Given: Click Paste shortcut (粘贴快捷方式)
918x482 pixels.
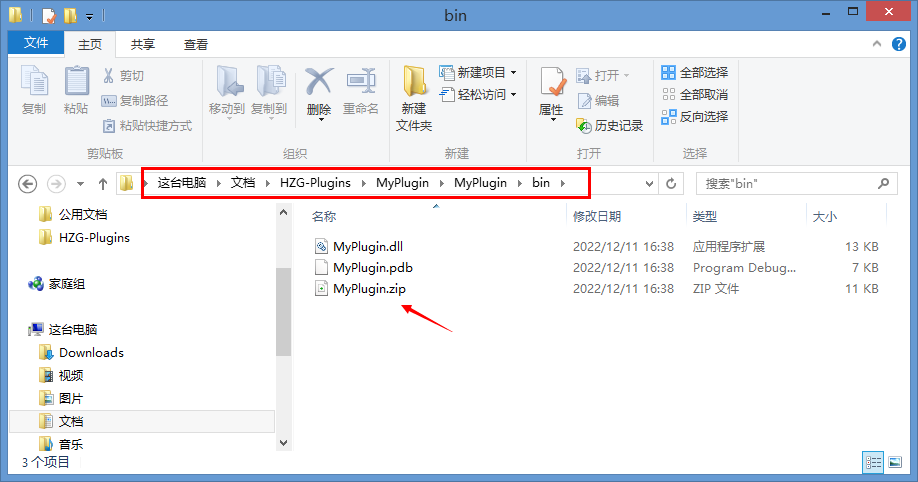Looking at the screenshot, I should (148, 125).
